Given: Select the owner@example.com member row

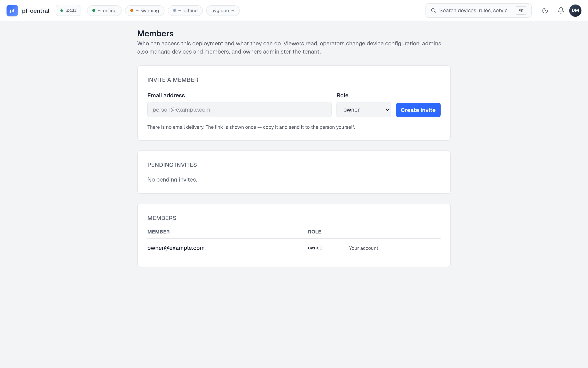Looking at the screenshot, I should coord(294,248).
